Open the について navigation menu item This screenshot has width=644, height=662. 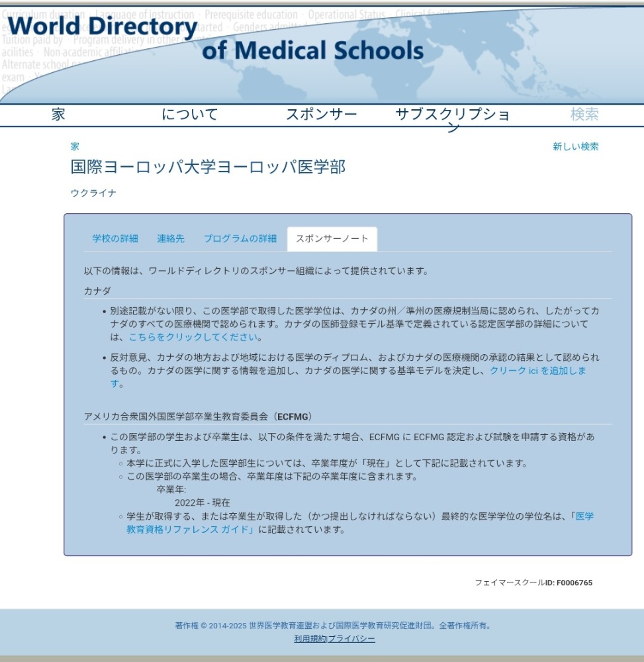click(189, 115)
